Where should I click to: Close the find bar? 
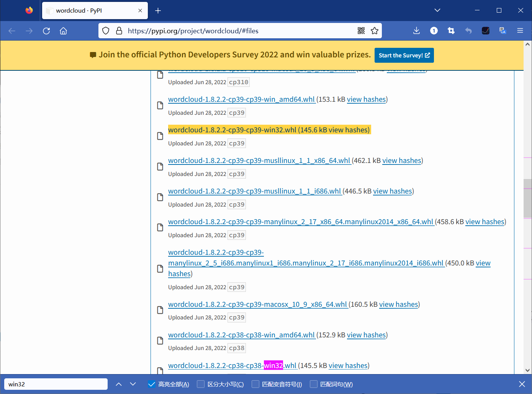522,384
